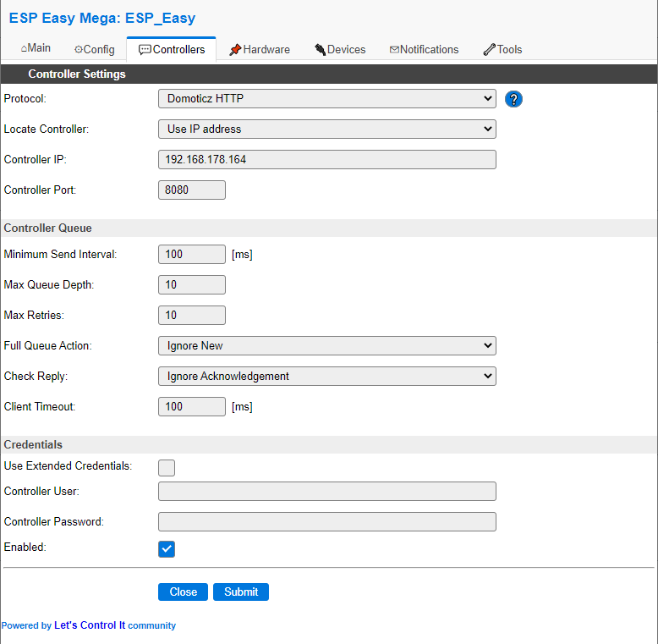
Task: Open the Protocol dropdown showing Domoticz HTTP
Action: tap(327, 99)
